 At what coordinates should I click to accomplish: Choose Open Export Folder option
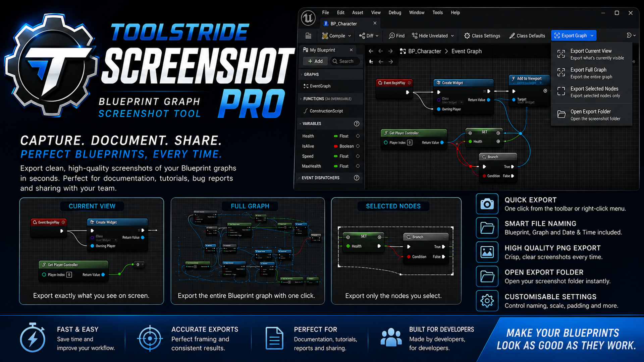[591, 115]
